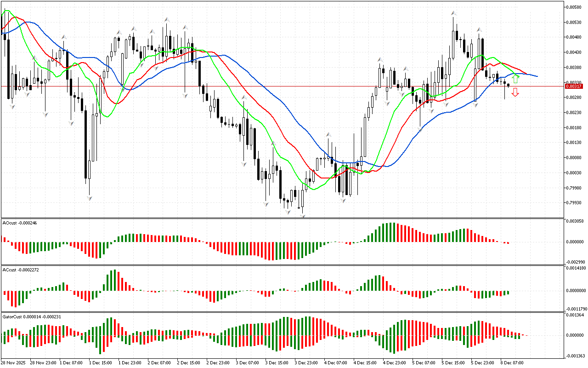
Task: Select the last candlestick on the chart
Action: tap(508, 85)
